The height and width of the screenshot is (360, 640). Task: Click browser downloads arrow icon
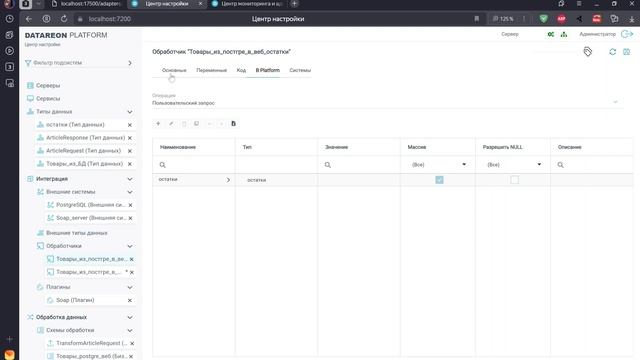[632, 19]
